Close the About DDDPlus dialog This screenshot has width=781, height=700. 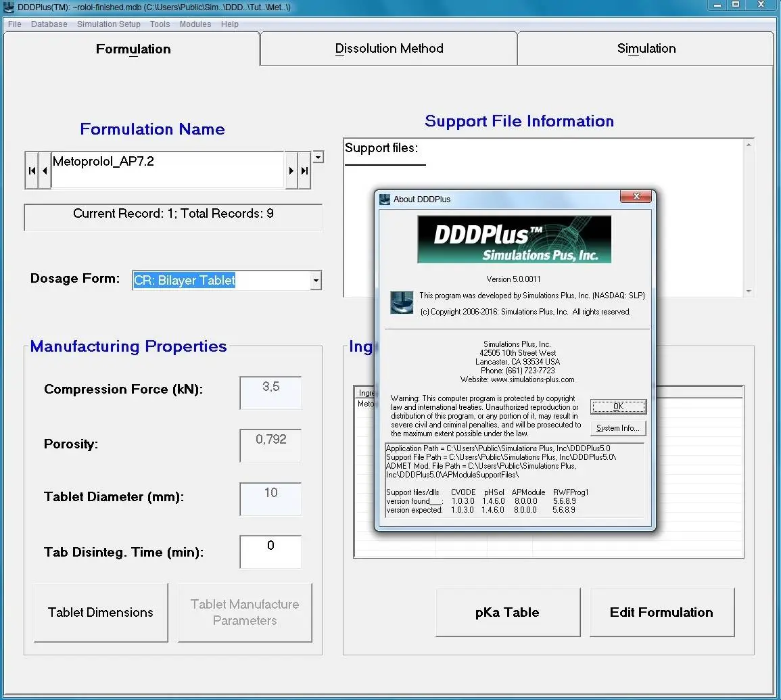click(x=636, y=196)
